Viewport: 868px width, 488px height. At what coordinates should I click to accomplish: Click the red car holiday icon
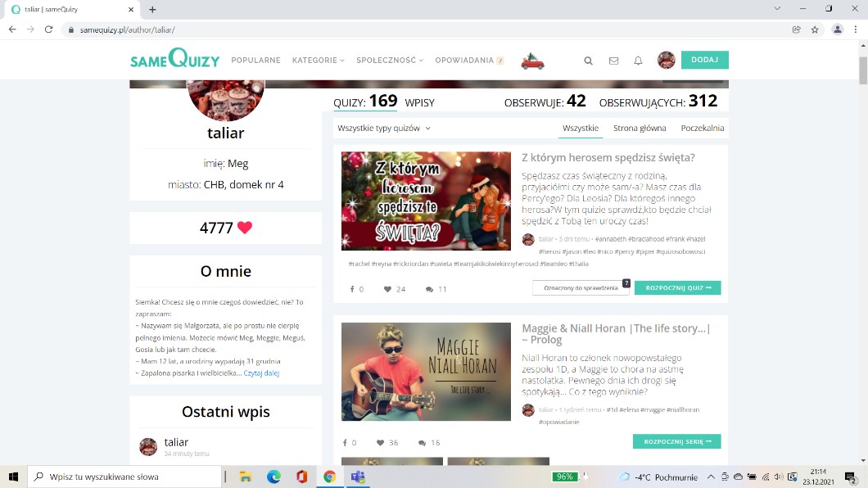(533, 61)
